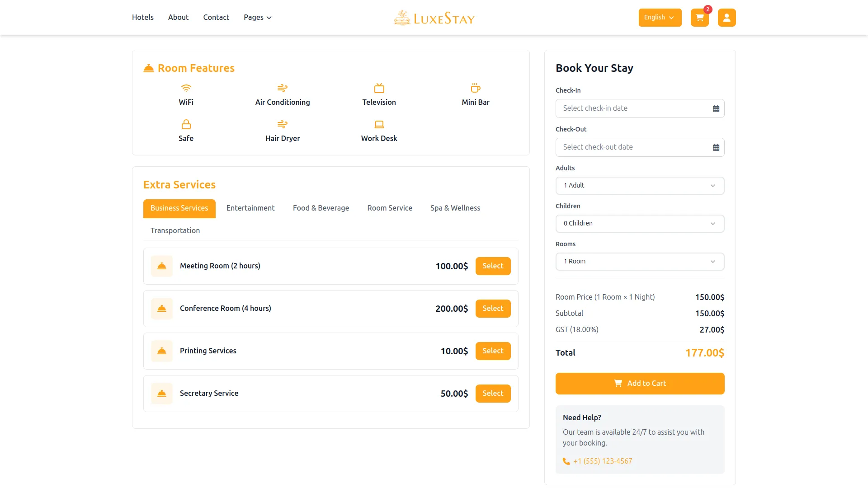Click the Hair Dryer icon

(x=283, y=124)
